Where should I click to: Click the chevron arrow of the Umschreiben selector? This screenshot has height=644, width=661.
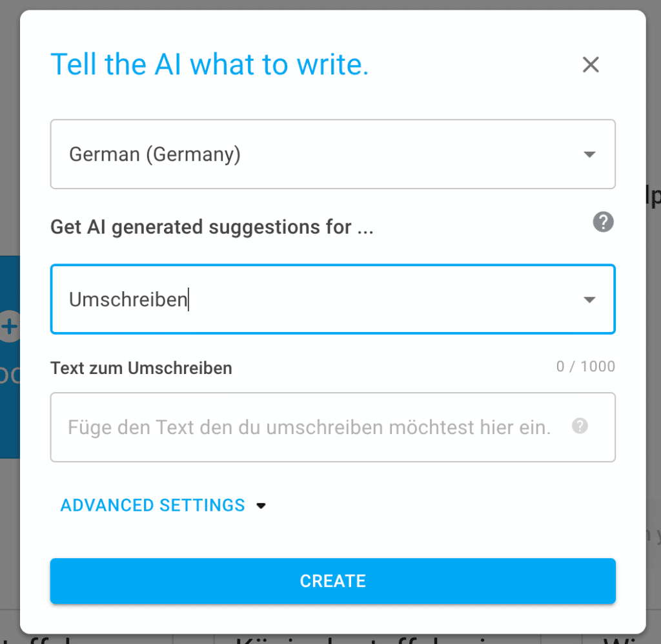click(589, 300)
